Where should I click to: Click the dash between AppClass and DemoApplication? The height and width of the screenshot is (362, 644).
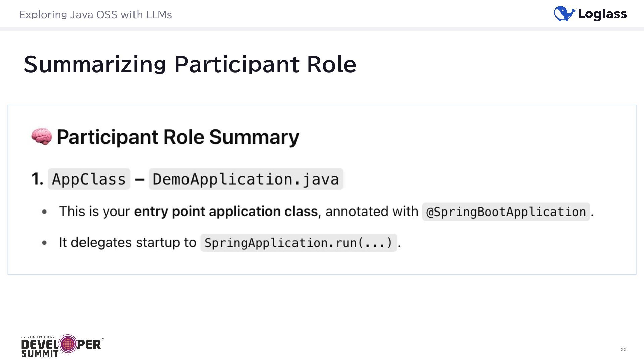140,179
